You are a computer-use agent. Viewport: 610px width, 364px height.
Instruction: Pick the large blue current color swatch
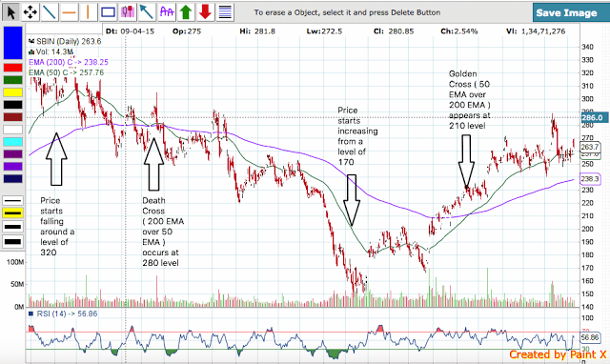pos(12,43)
